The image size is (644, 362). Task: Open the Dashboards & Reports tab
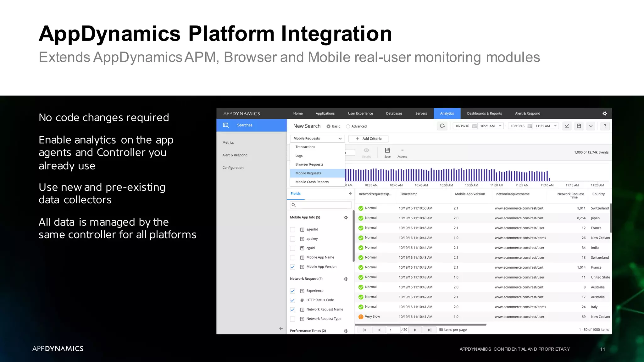pyautogui.click(x=484, y=113)
